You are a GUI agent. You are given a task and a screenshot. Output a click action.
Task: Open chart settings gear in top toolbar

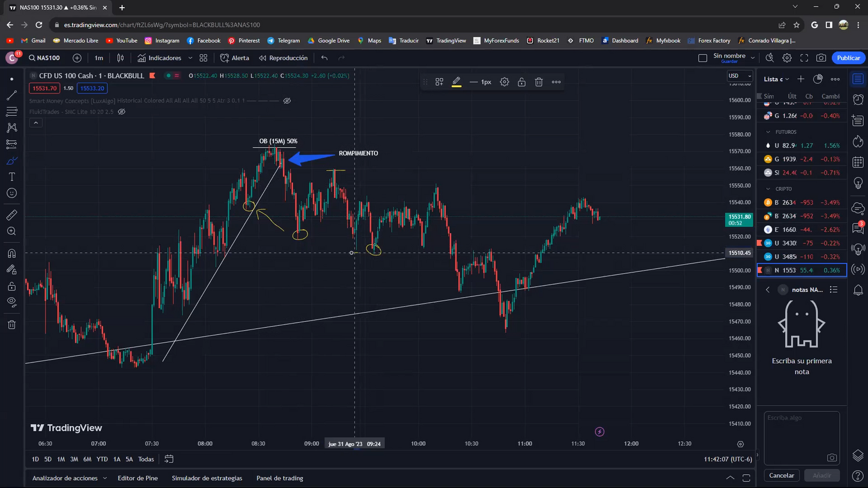coord(787,58)
